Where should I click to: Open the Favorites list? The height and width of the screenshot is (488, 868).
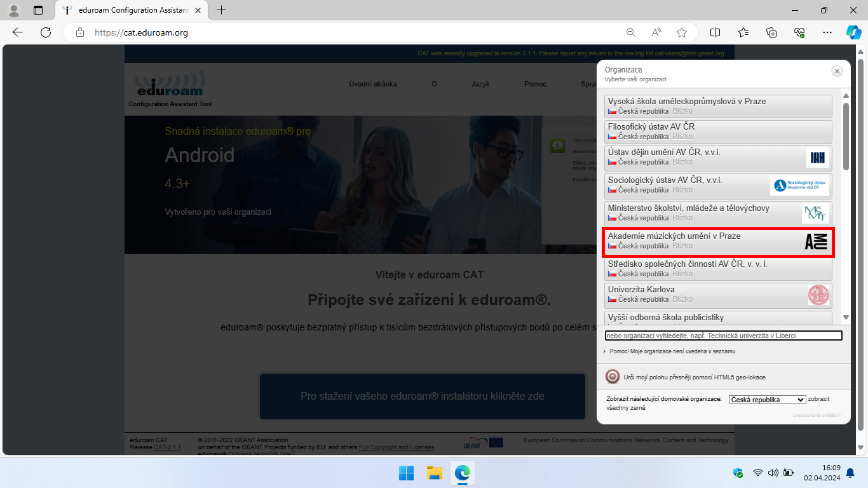click(x=743, y=32)
